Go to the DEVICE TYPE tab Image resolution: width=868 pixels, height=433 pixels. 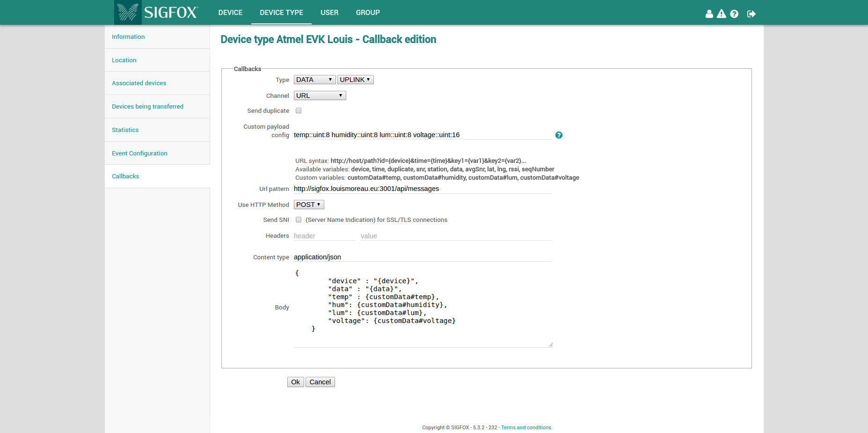point(281,13)
